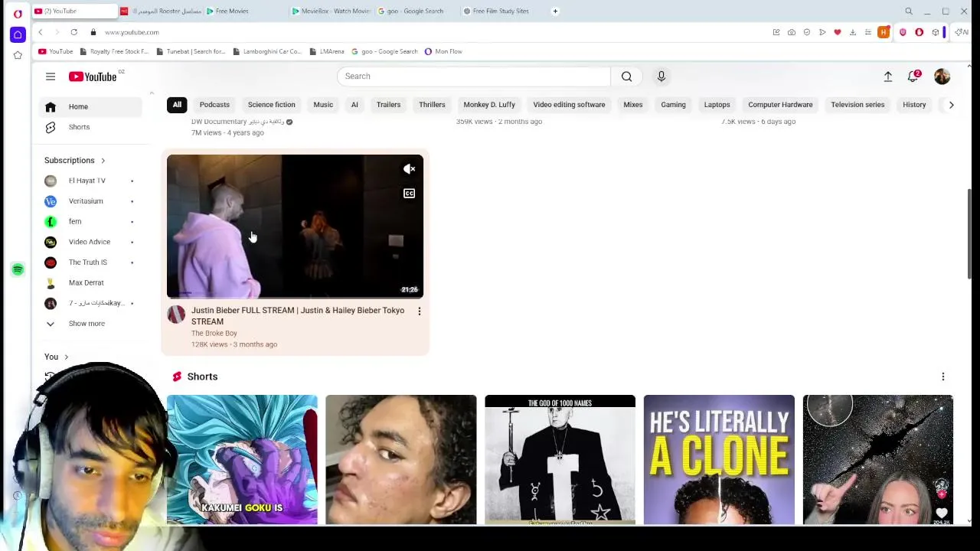Open The Broke Boy channel name link

214,334
